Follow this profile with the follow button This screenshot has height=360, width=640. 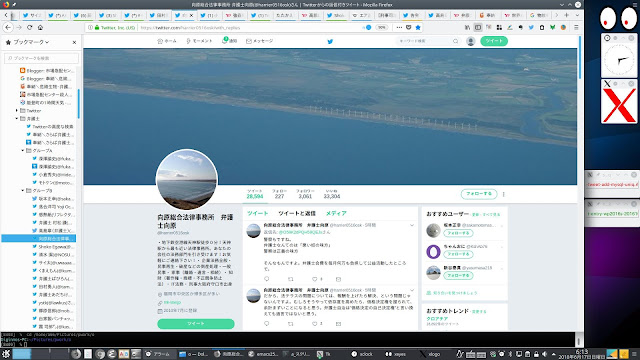pos(479,194)
